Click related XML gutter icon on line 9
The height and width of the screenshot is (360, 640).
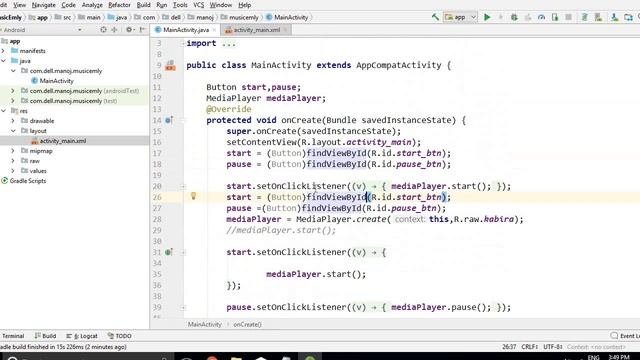[x=170, y=65]
